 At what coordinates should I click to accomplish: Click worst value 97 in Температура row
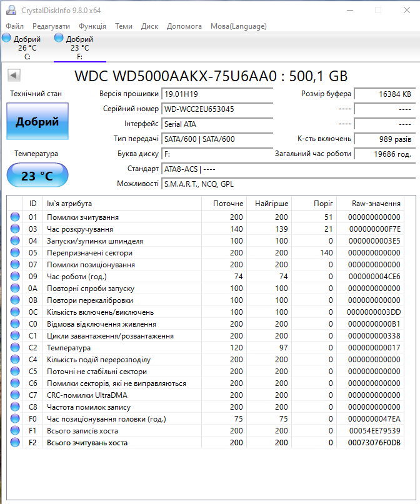[283, 347]
